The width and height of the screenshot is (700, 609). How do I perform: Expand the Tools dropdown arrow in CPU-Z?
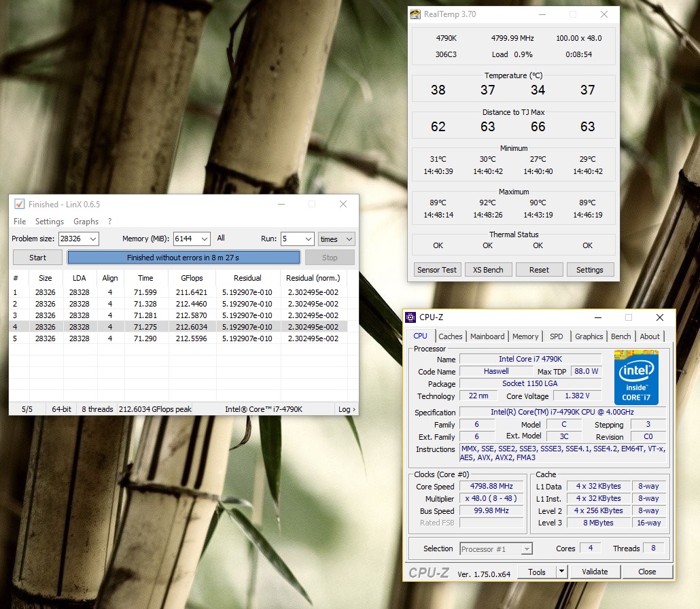click(x=561, y=572)
